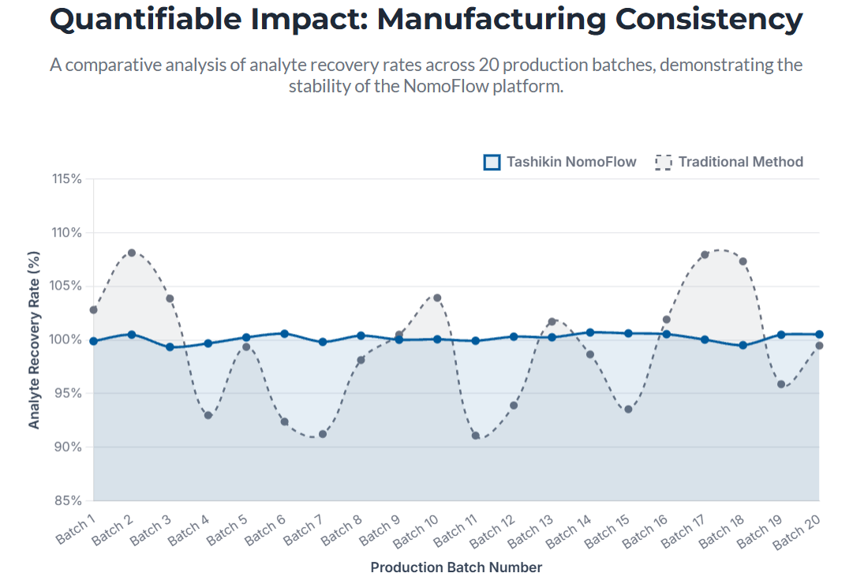Image resolution: width=868 pixels, height=588 pixels.
Task: Click Traditional Method point for Batch 18
Action: [743, 261]
